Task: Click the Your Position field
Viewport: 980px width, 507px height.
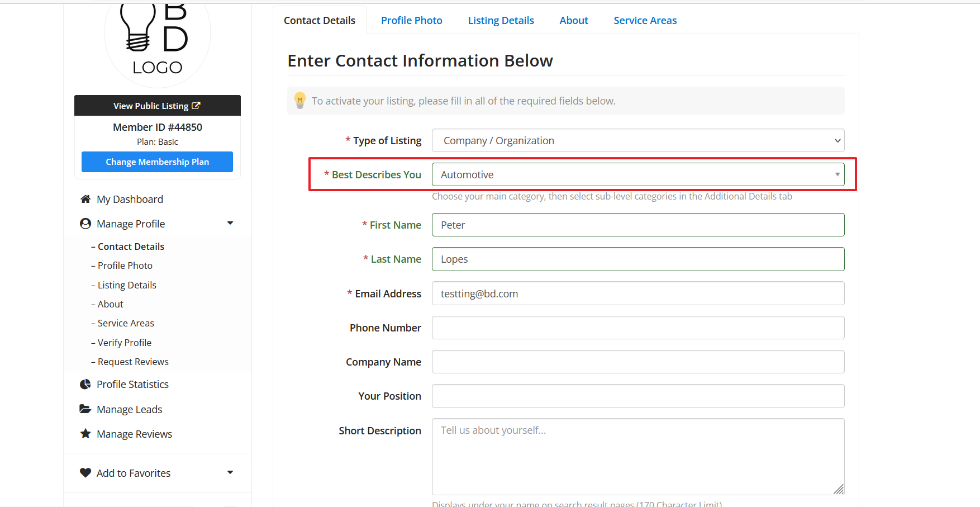Action: click(x=638, y=396)
